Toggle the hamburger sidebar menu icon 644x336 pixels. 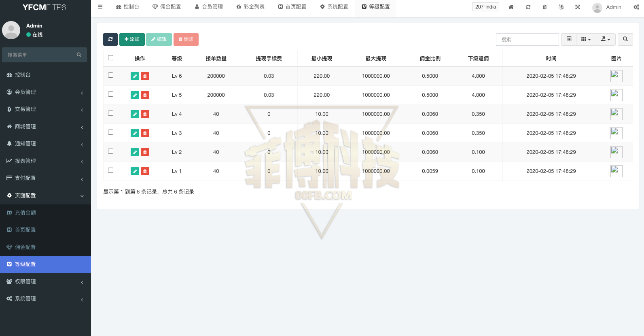(x=100, y=7)
